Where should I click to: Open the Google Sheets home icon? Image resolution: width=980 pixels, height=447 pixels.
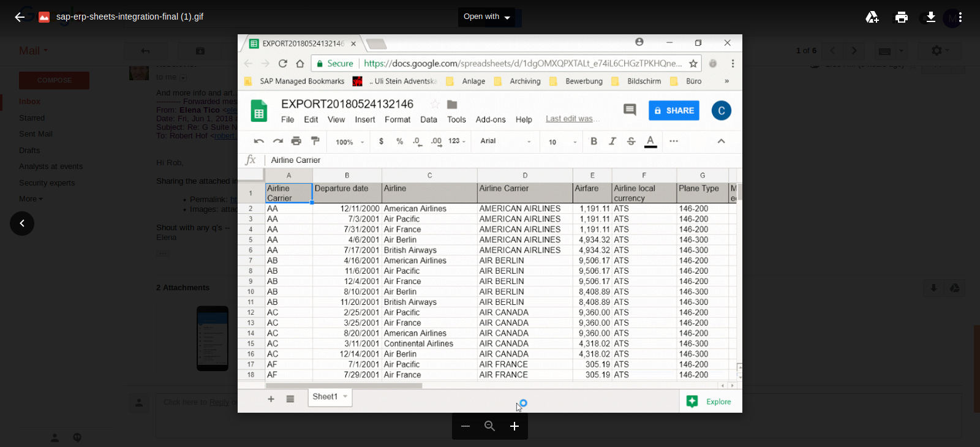259,111
